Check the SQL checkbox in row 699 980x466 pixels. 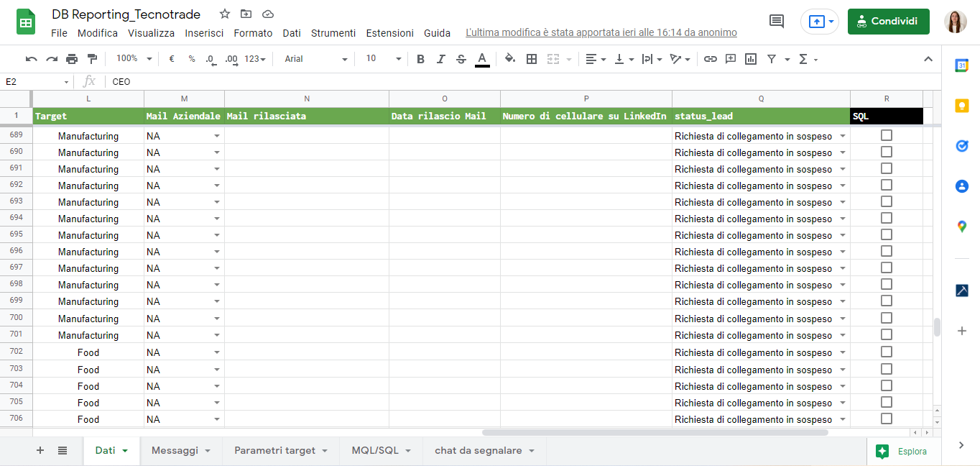(x=887, y=301)
